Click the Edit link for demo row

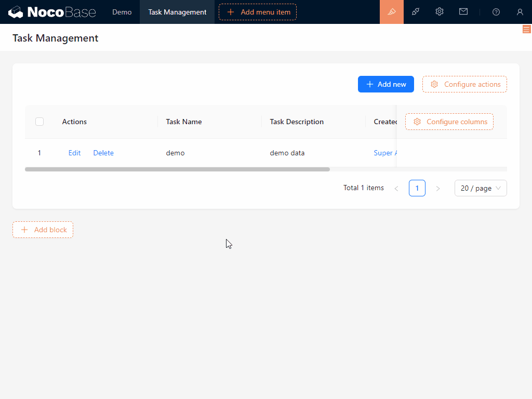pyautogui.click(x=74, y=153)
